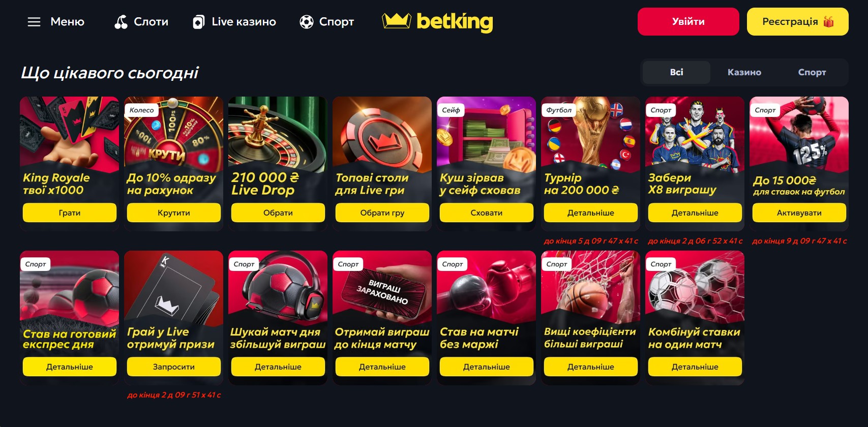
Task: Open the World Cup trophy tournament thumbnail
Action: pyautogui.click(x=591, y=132)
